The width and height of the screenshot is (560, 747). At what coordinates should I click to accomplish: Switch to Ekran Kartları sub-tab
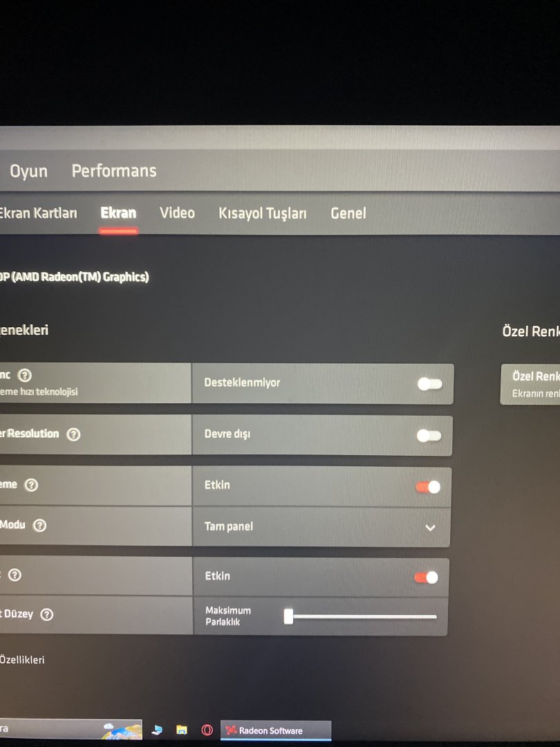click(x=38, y=213)
